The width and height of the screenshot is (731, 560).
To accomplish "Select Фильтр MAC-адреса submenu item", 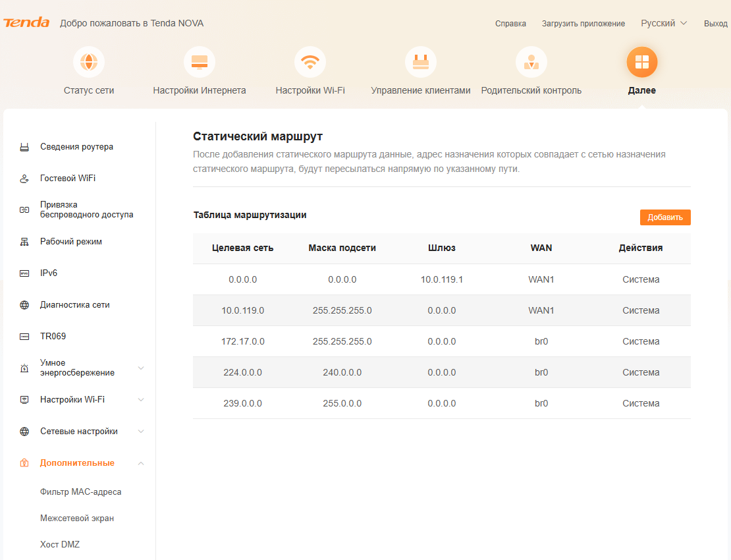I will pyautogui.click(x=80, y=492).
